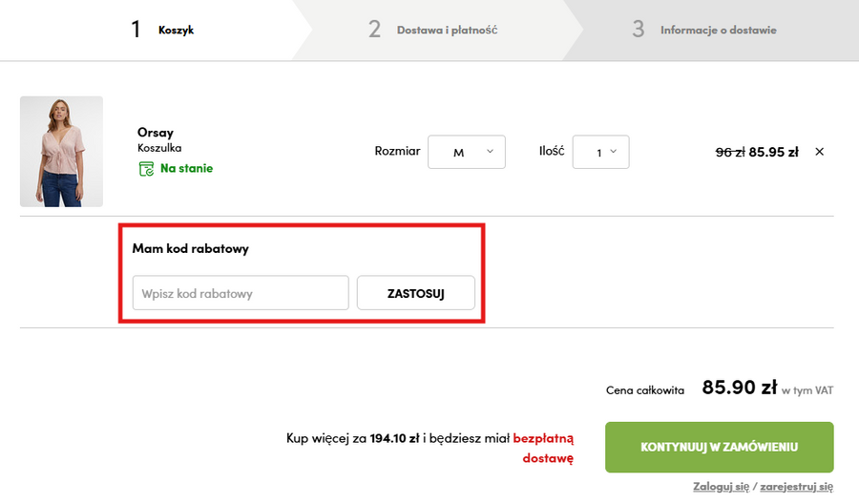The height and width of the screenshot is (504, 859).
Task: Click KONTYNUUJ W ZAMÓWIENIU green button
Action: click(719, 447)
